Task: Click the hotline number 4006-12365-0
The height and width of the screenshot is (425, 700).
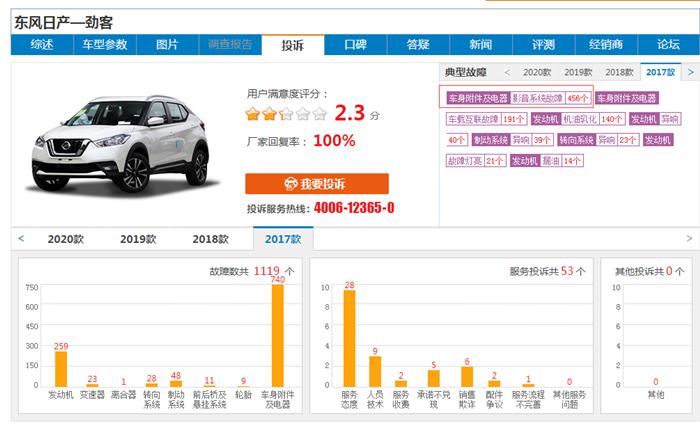Action: click(x=354, y=208)
